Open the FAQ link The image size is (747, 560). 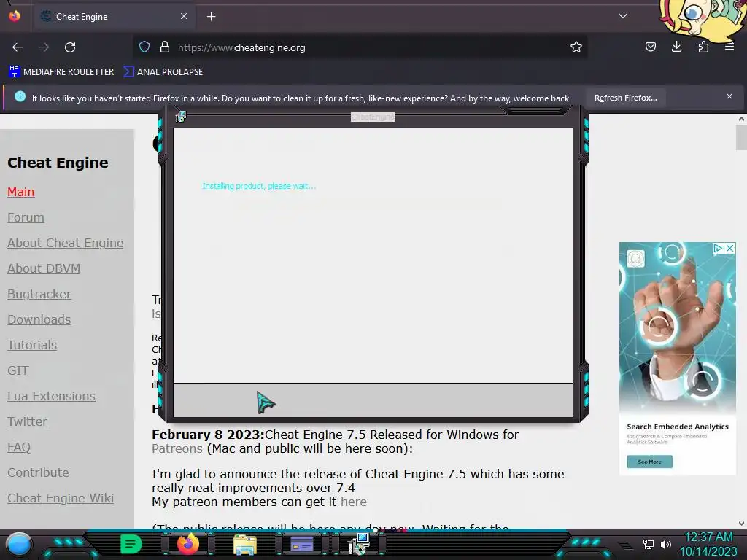[18, 447]
